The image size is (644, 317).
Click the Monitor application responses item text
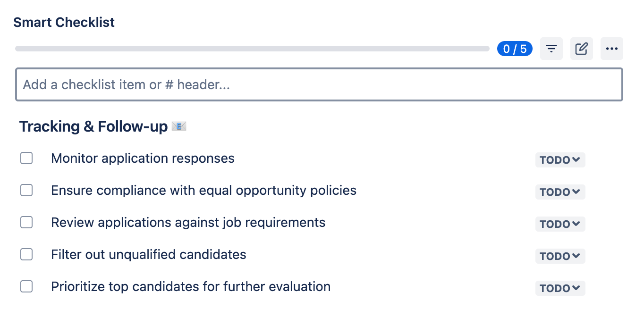click(x=143, y=158)
